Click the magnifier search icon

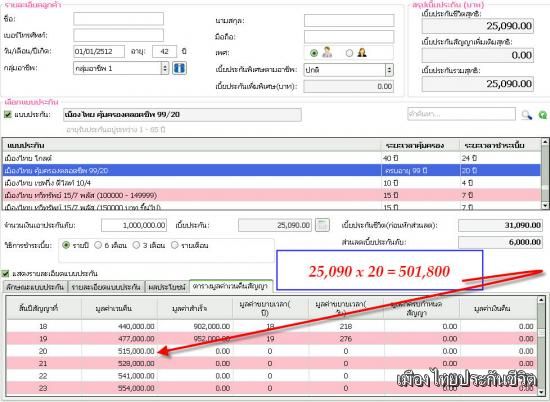tap(526, 115)
